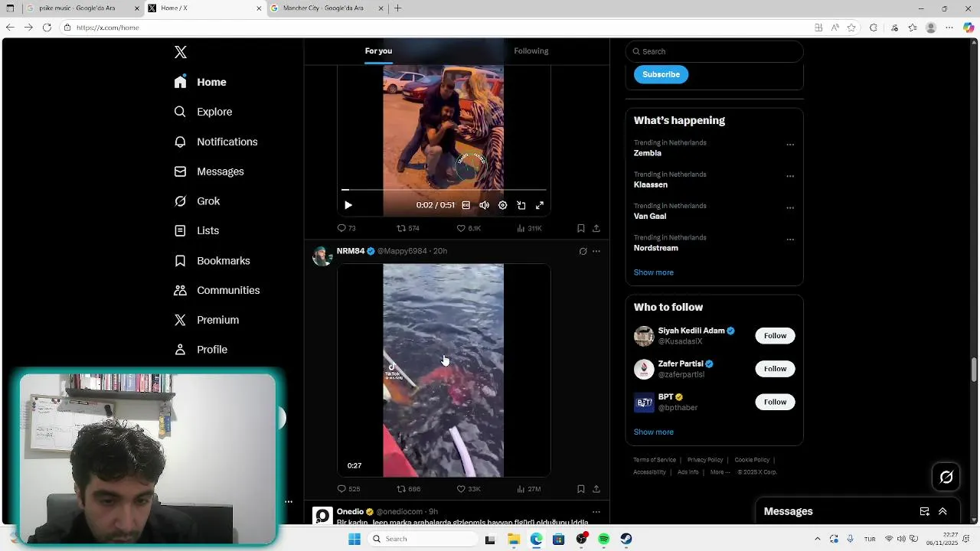Show more who to follow suggestions

tap(654, 432)
